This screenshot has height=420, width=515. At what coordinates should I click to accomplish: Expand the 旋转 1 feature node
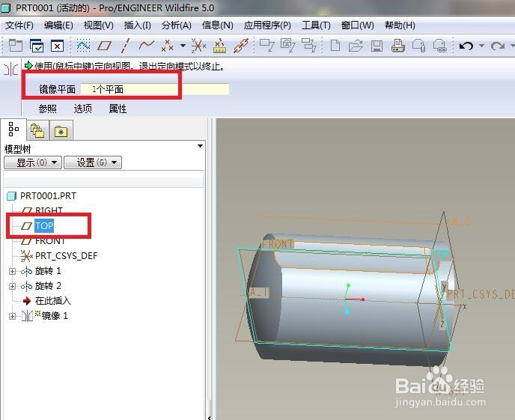[12, 271]
